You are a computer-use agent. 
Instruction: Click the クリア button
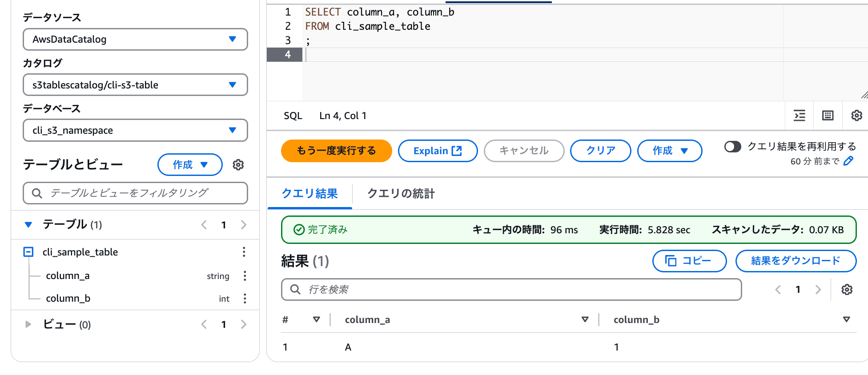click(x=601, y=151)
